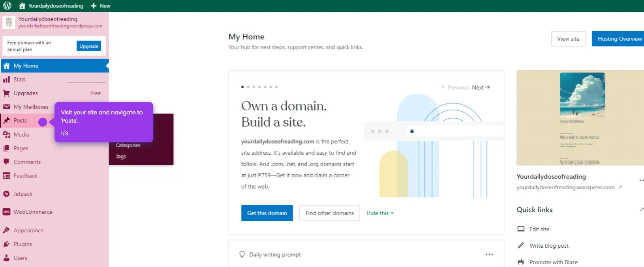Click the Get this domain button
Image resolution: width=644 pixels, height=267 pixels.
(267, 213)
